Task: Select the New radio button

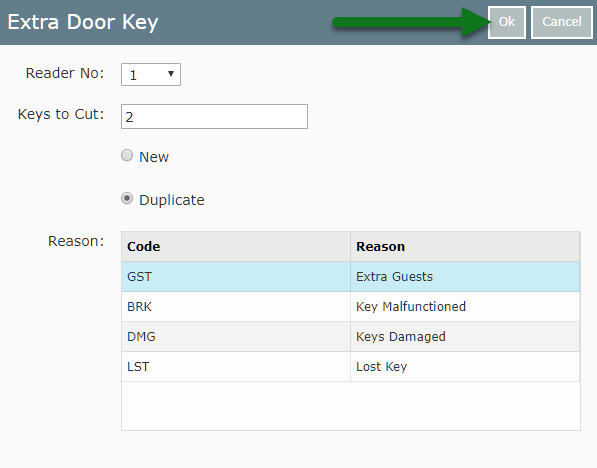Action: [127, 155]
